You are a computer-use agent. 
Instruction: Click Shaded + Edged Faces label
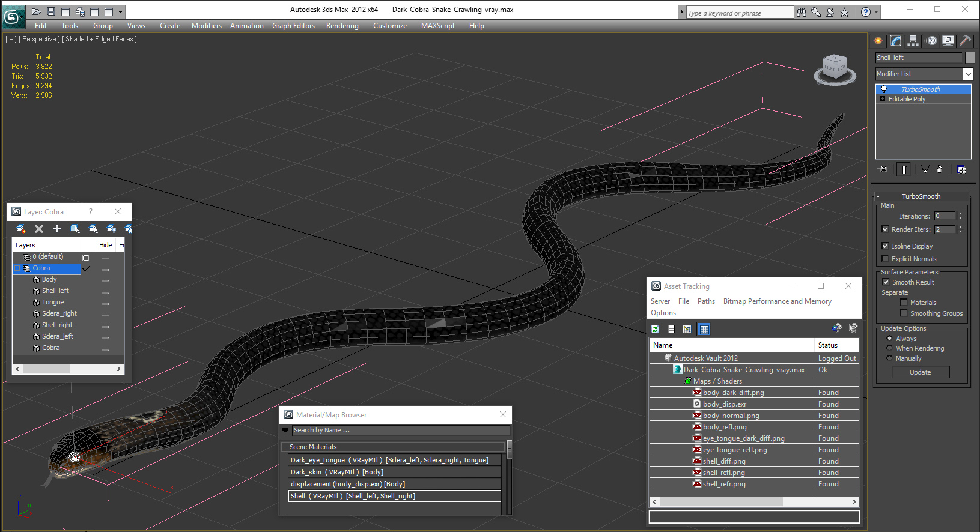[100, 39]
